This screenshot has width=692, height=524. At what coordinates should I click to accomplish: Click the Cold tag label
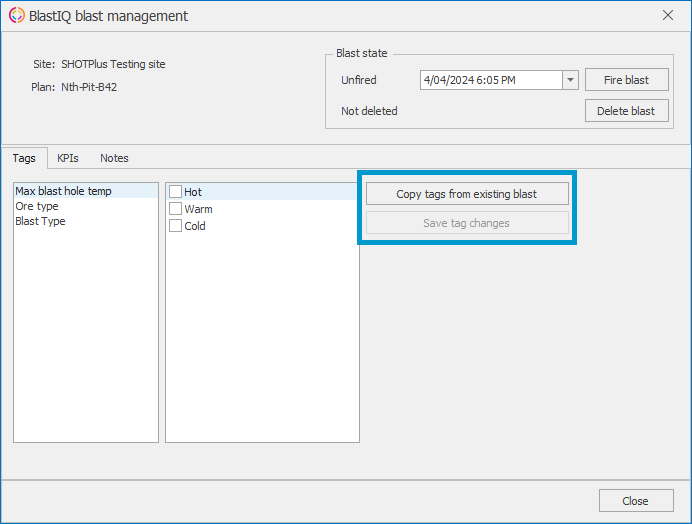click(195, 226)
